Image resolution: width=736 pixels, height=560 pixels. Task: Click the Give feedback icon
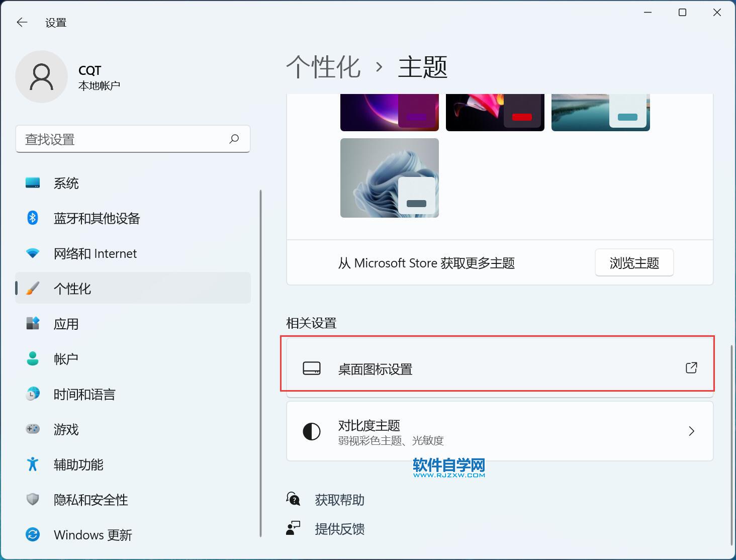[x=293, y=528]
